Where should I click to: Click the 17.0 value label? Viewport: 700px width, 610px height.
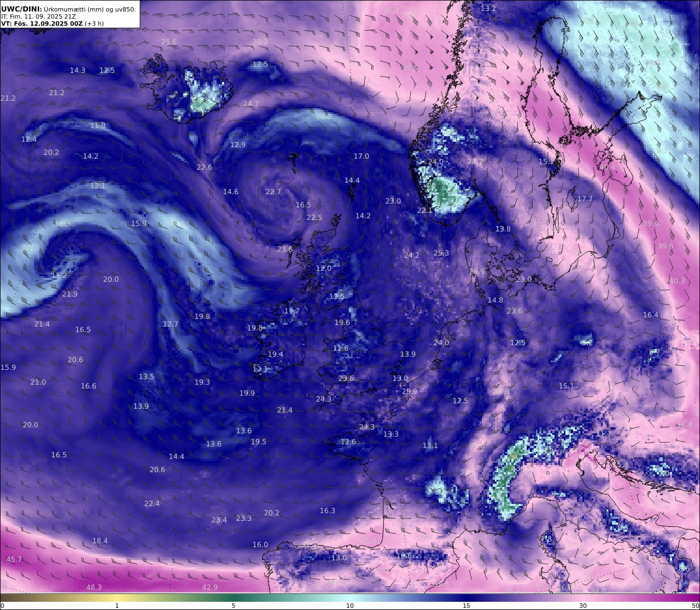point(361,156)
